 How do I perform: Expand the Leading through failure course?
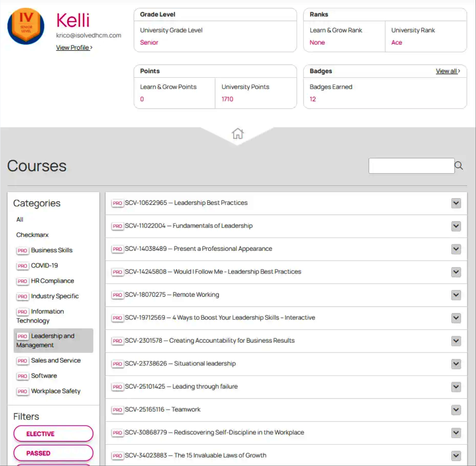(x=456, y=387)
